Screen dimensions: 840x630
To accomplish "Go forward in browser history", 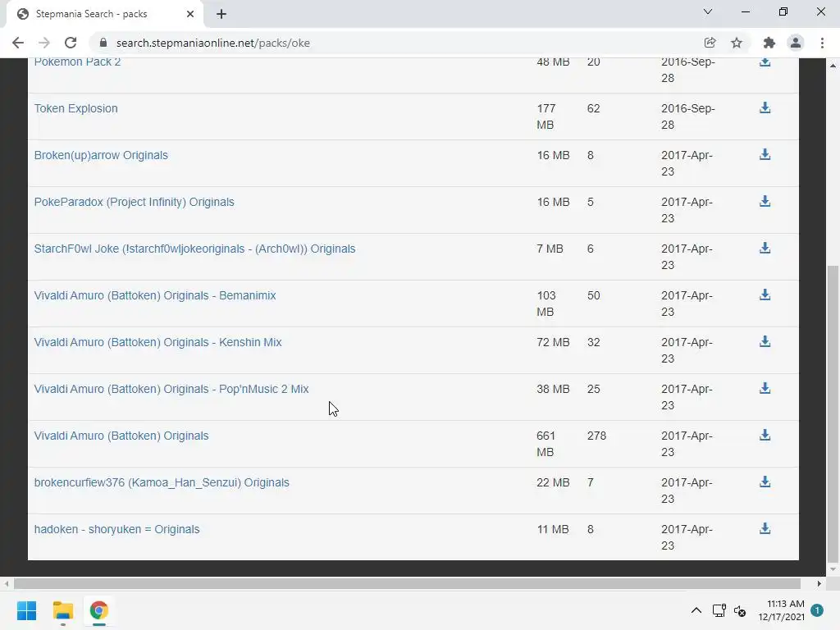I will pyautogui.click(x=44, y=43).
